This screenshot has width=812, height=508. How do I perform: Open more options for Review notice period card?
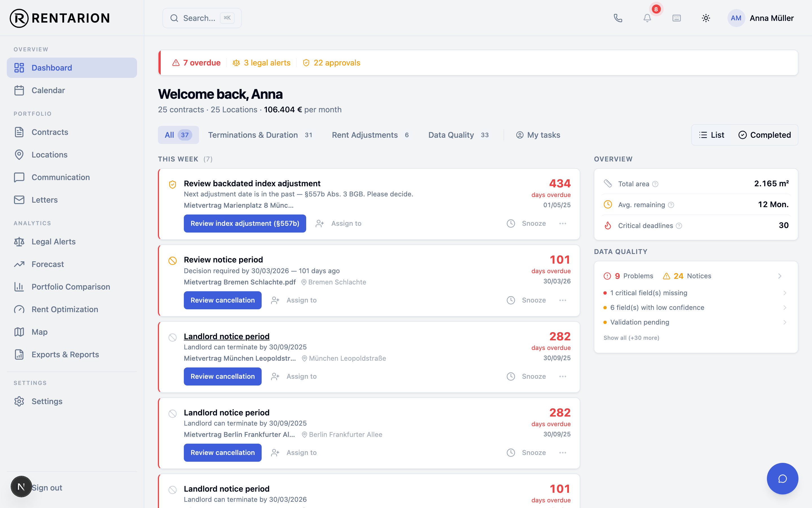pos(563,300)
